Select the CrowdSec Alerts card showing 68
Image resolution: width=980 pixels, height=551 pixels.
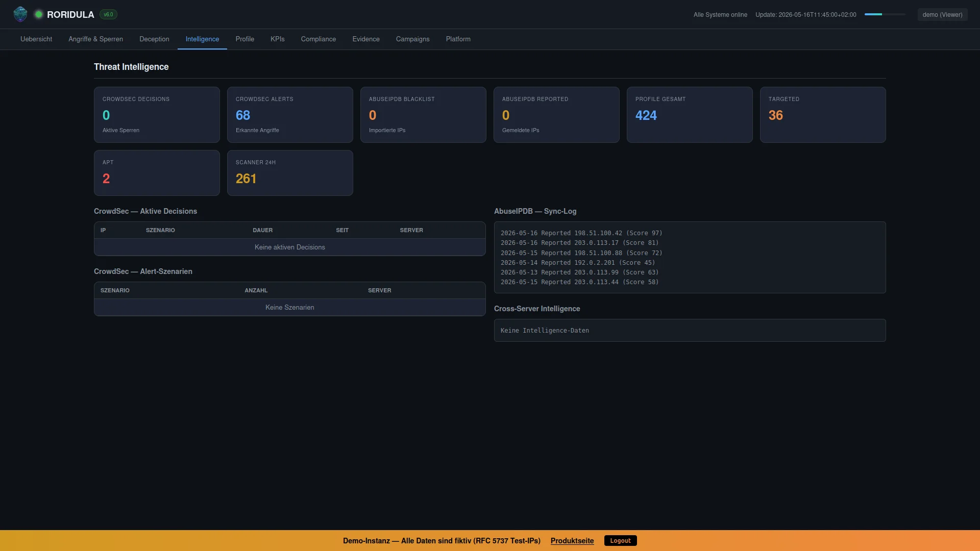click(x=290, y=115)
